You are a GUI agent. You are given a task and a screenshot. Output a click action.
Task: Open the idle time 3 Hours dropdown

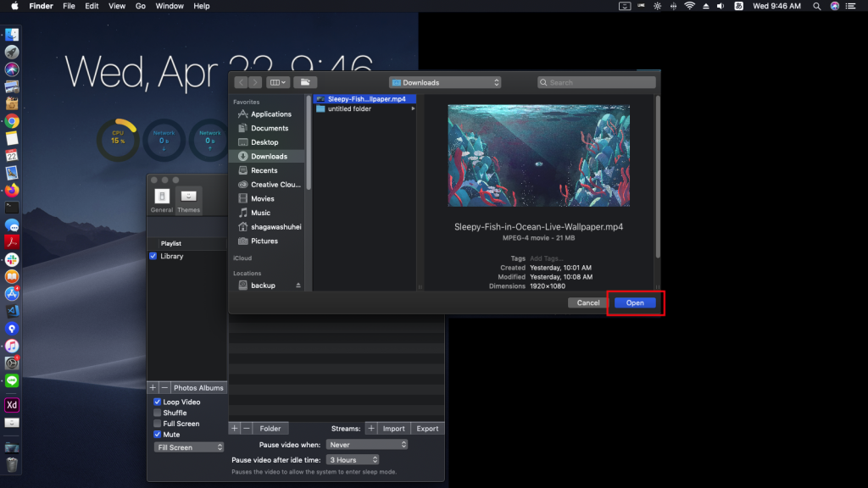click(x=353, y=460)
